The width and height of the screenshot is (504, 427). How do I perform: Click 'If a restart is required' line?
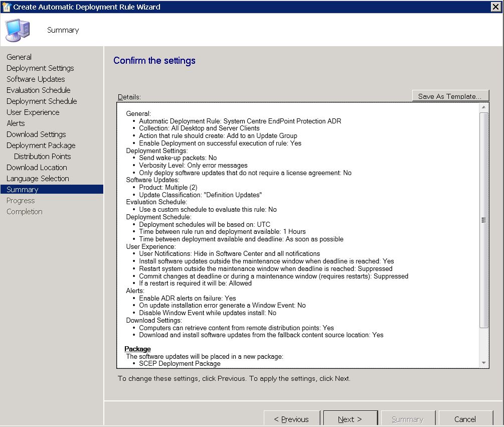(195, 283)
